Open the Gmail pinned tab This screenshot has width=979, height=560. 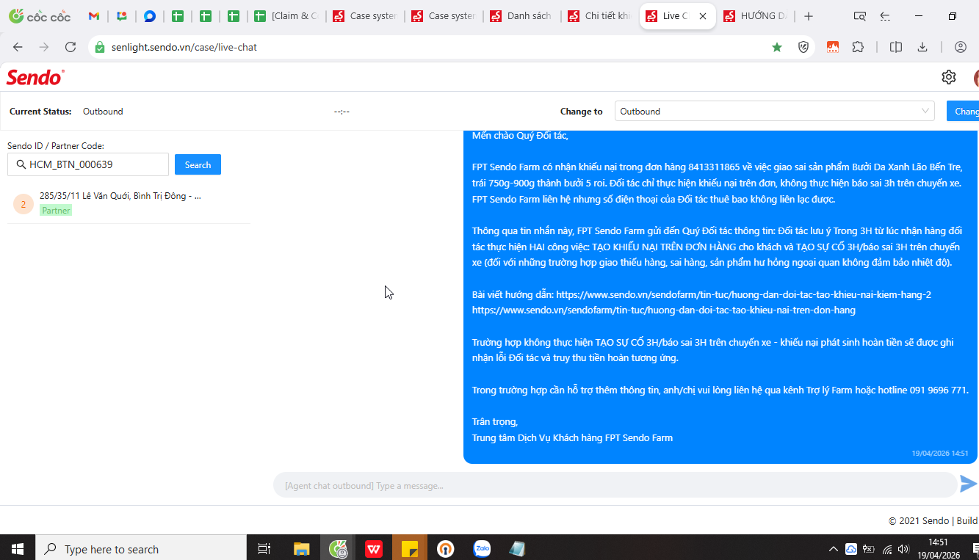[x=94, y=16]
